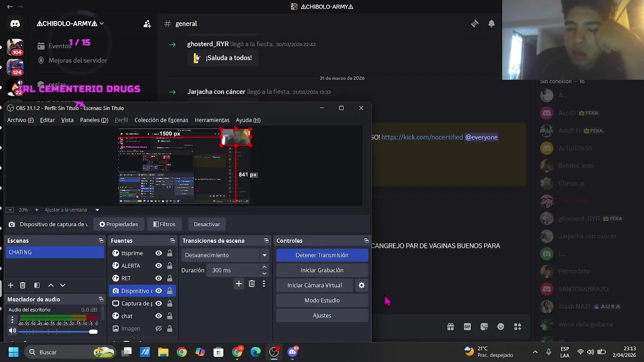
Task: Toggle lock on chat source
Action: [x=170, y=316]
